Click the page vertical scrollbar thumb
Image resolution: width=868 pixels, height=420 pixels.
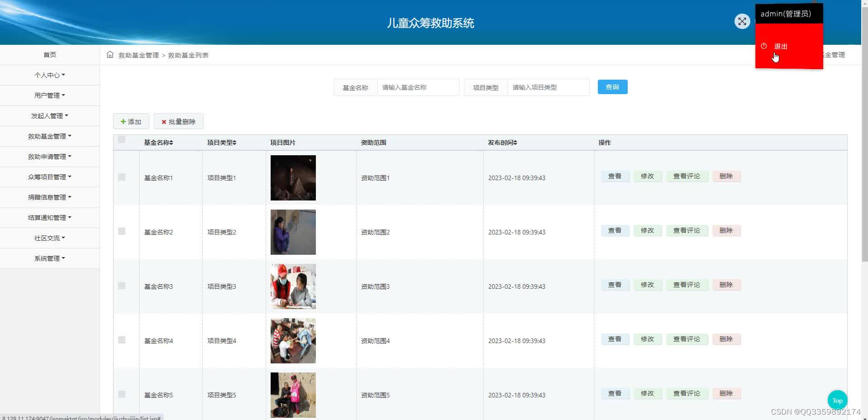865,134
